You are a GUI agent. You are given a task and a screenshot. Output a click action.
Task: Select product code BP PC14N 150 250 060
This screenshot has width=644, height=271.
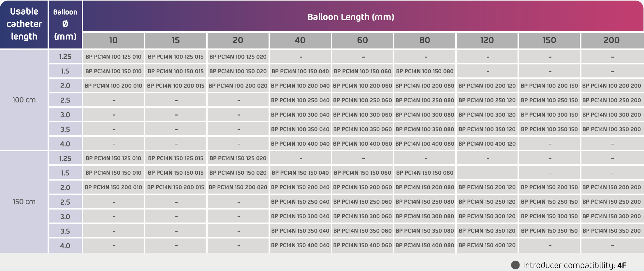(362, 202)
